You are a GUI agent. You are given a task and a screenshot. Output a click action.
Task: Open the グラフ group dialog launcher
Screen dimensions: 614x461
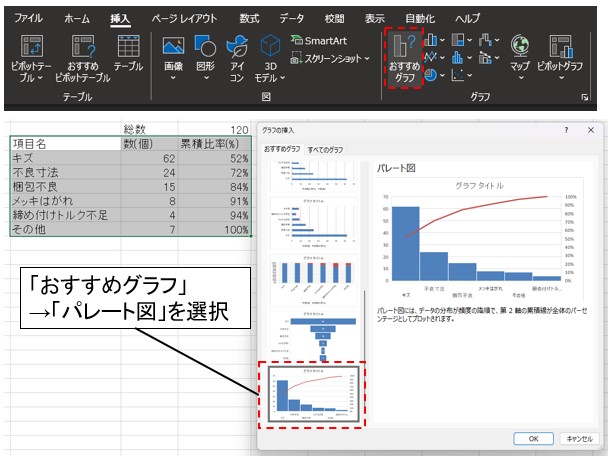point(584,98)
